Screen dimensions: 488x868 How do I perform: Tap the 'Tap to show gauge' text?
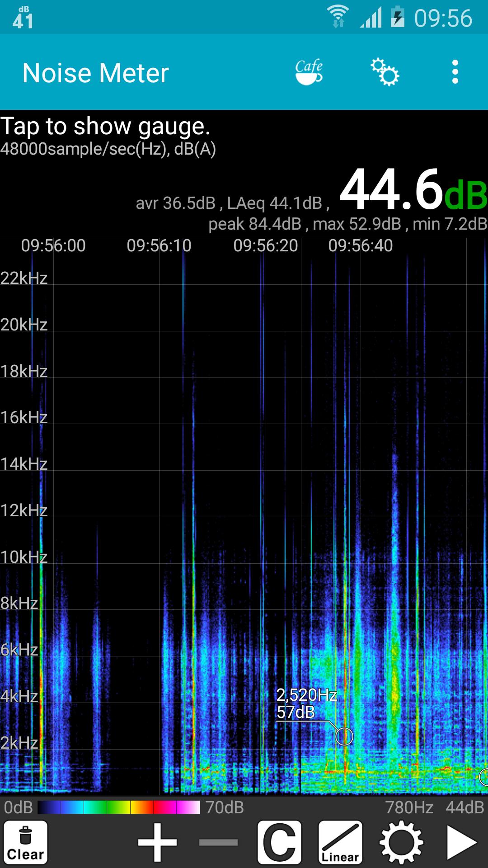[x=105, y=126]
